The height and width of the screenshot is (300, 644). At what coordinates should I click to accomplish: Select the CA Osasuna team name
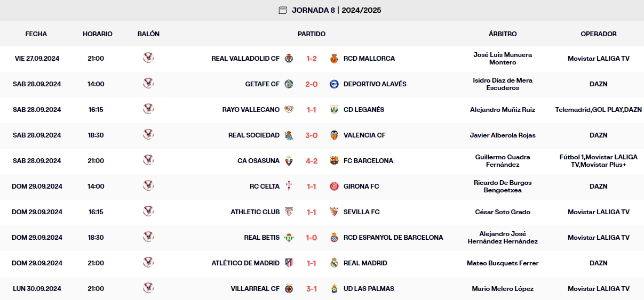pyautogui.click(x=258, y=161)
